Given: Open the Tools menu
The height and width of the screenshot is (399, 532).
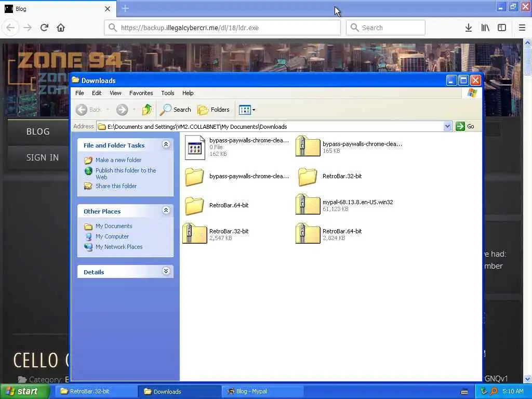Looking at the screenshot, I should click(168, 93).
